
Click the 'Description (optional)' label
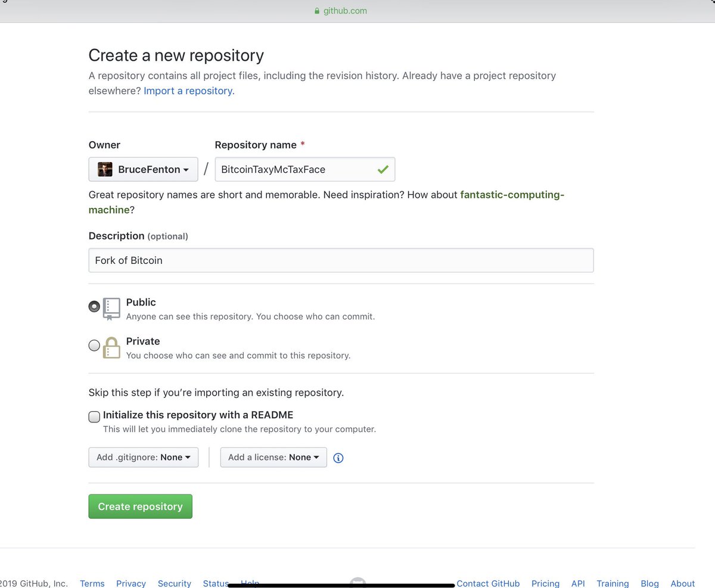pos(138,236)
